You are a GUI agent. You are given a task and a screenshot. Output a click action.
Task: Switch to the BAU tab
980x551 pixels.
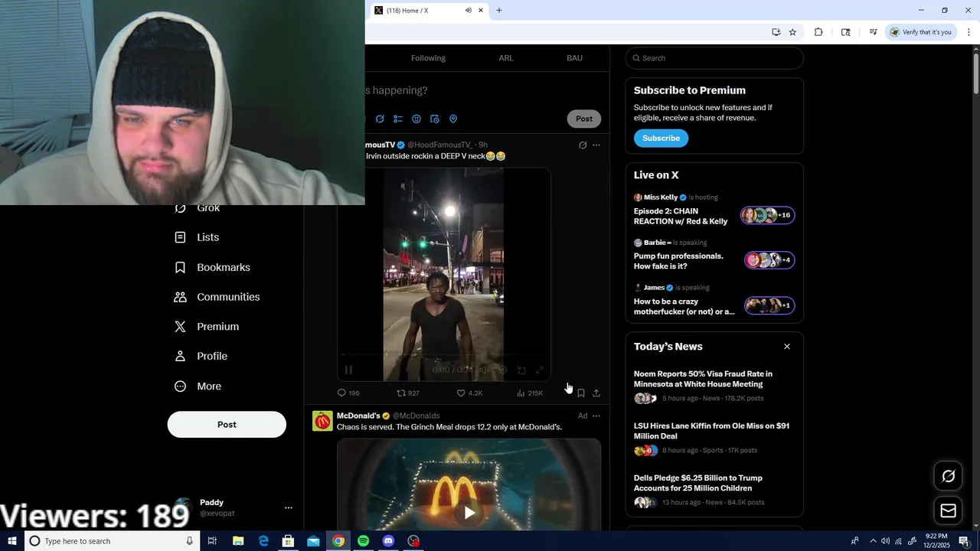(x=574, y=58)
